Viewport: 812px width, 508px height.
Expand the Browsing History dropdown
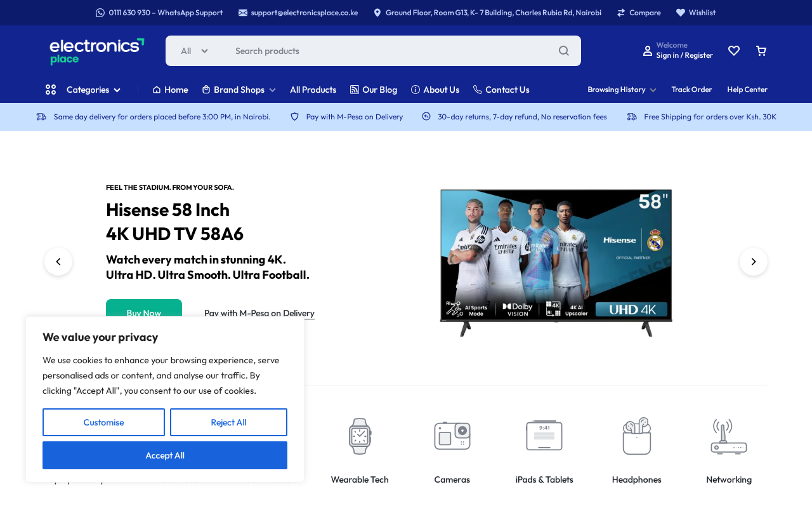622,90
